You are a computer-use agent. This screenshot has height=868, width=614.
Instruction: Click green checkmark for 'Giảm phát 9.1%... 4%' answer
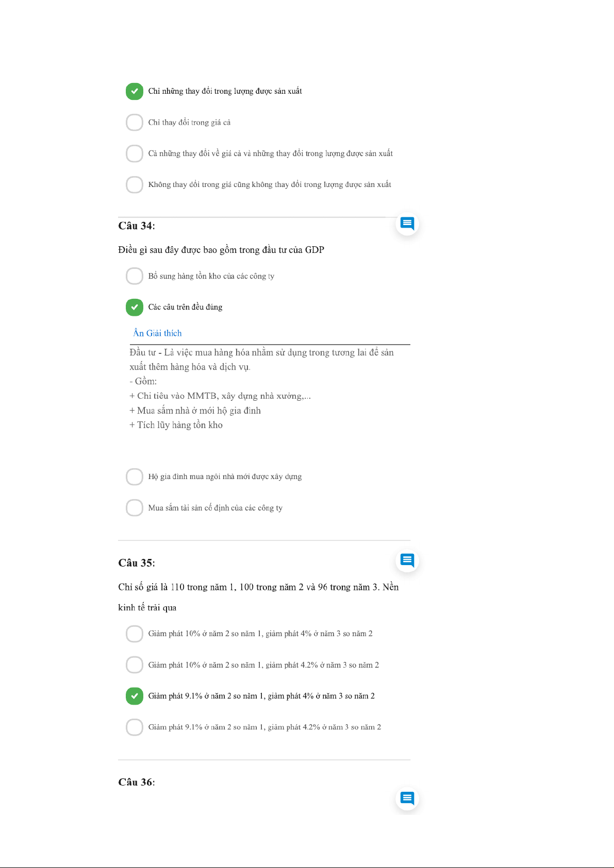(x=135, y=696)
